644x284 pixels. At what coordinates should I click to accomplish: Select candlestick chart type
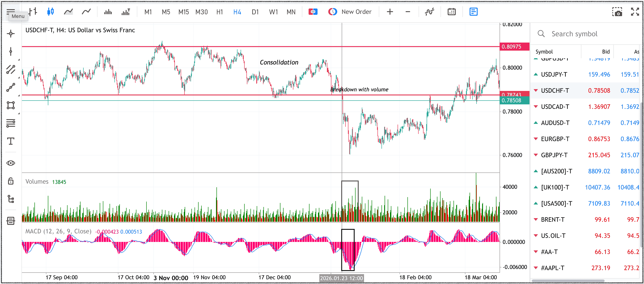tap(51, 11)
